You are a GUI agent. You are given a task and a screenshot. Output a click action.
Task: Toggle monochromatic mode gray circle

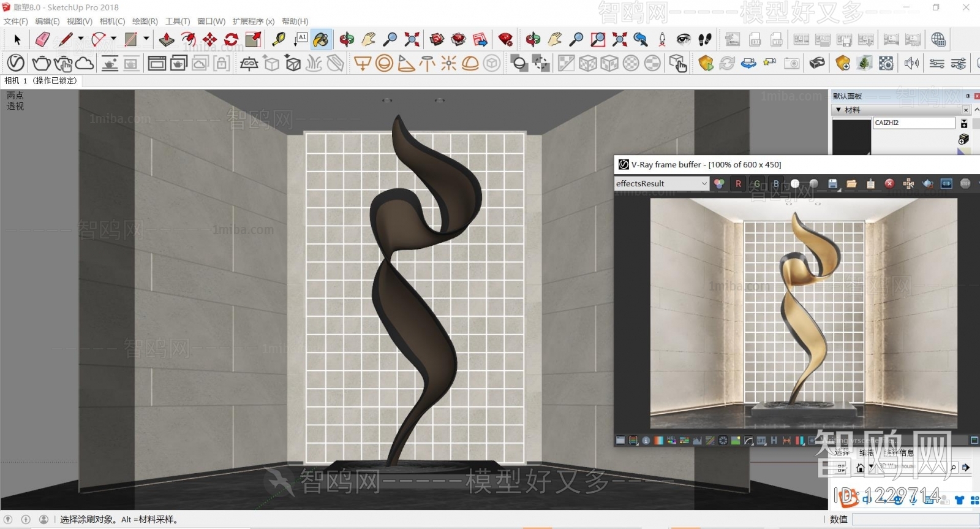point(814,183)
